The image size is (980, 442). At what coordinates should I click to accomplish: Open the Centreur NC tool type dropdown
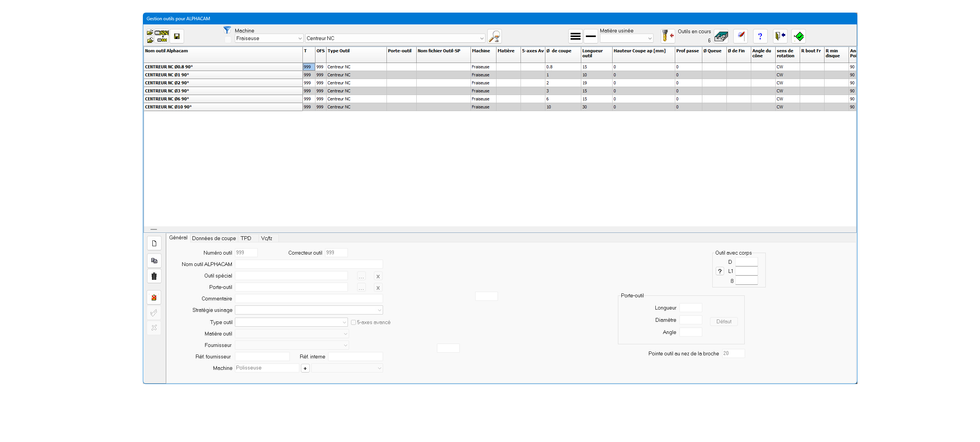point(395,38)
